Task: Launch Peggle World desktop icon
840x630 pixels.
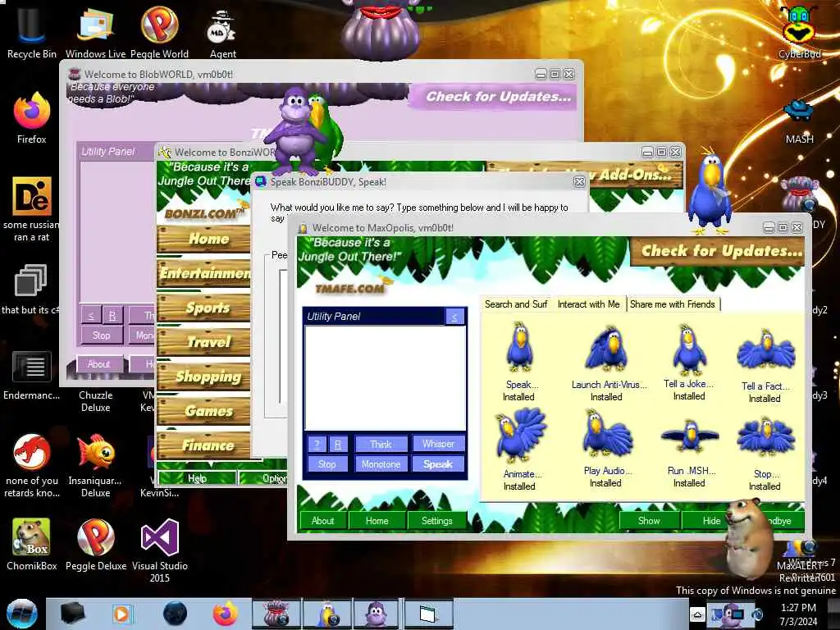Action: click(159, 32)
